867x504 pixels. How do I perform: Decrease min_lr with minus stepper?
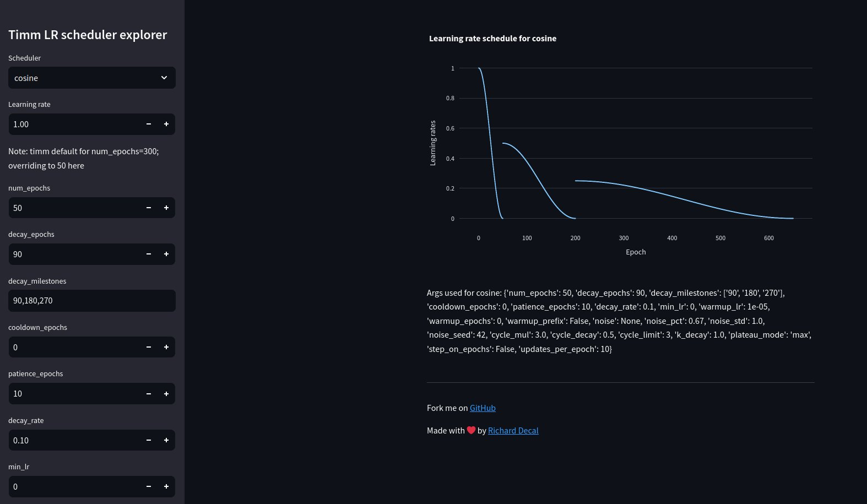coord(149,487)
